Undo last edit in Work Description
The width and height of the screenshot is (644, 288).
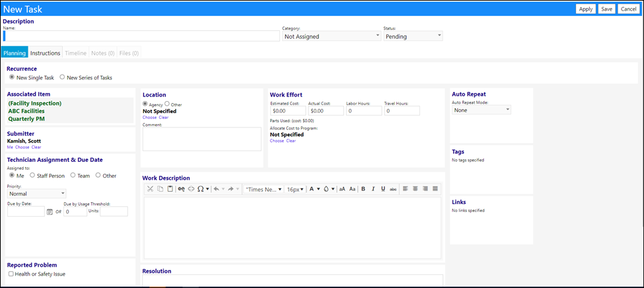click(x=217, y=189)
